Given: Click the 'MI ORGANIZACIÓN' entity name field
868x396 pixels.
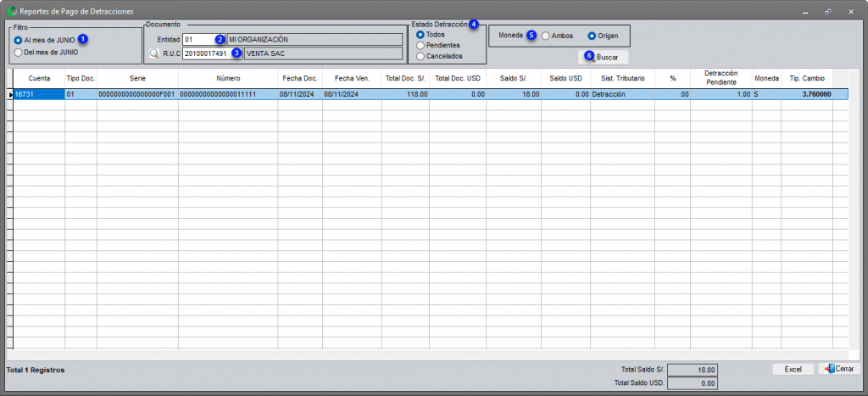Looking at the screenshot, I should (314, 39).
